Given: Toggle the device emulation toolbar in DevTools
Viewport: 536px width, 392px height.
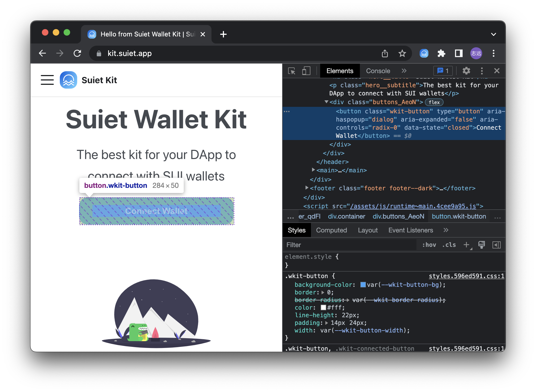Looking at the screenshot, I should click(306, 71).
